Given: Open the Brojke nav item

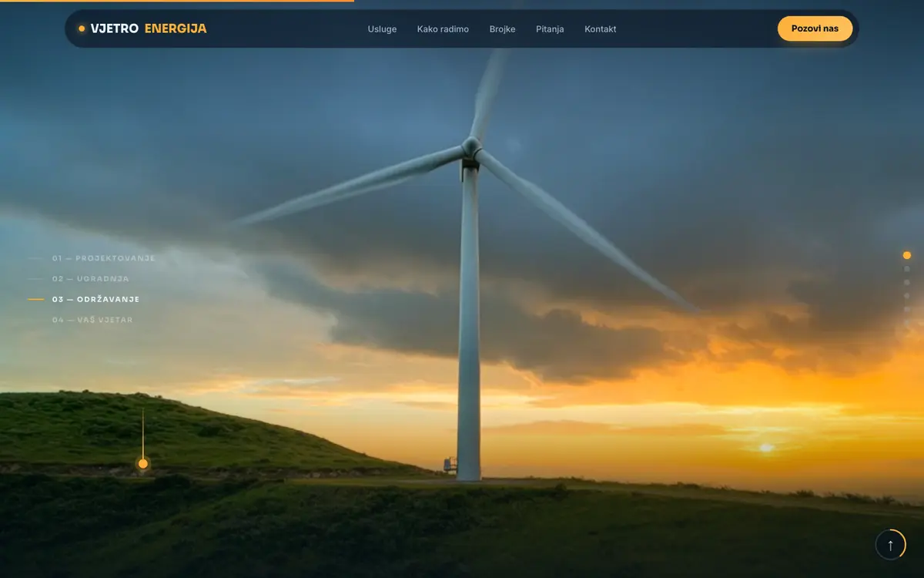Looking at the screenshot, I should coord(502,29).
